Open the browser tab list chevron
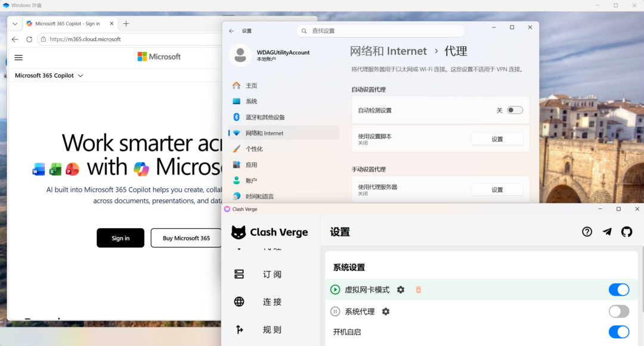The width and height of the screenshot is (644, 346). point(15,24)
